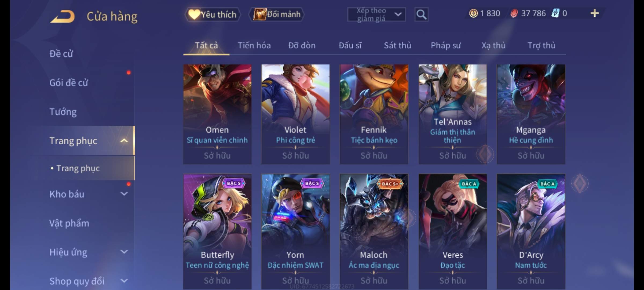This screenshot has height=290, width=644.
Task: Go back using the golden return arrow
Action: pos(62,16)
